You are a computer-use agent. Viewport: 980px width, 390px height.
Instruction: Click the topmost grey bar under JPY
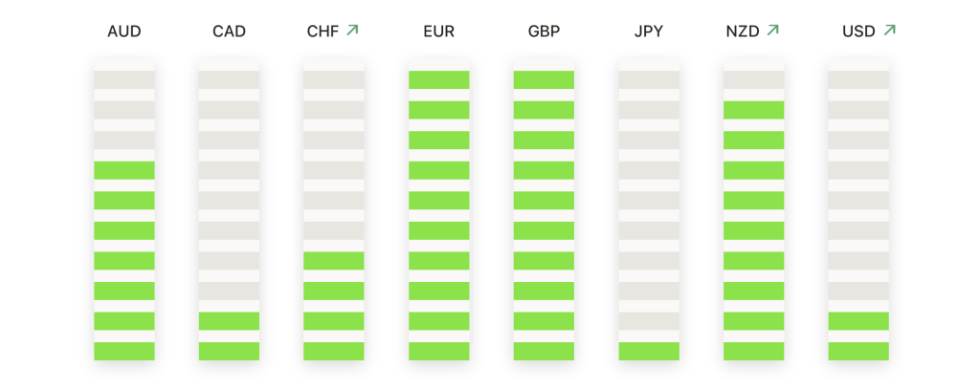click(649, 80)
